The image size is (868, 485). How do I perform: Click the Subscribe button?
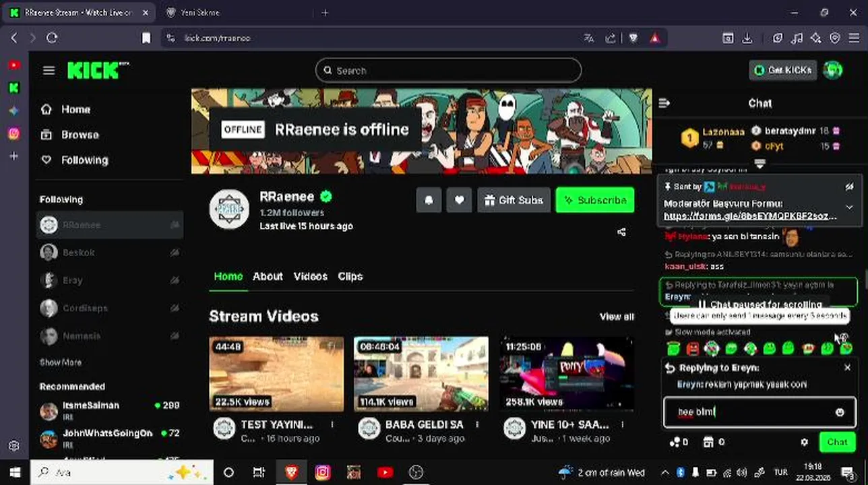click(595, 200)
